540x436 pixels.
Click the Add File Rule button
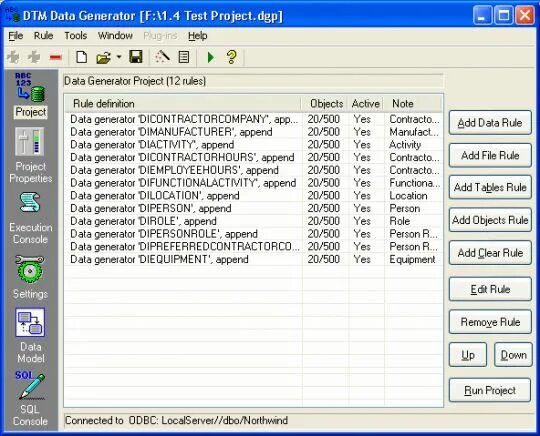pos(490,155)
